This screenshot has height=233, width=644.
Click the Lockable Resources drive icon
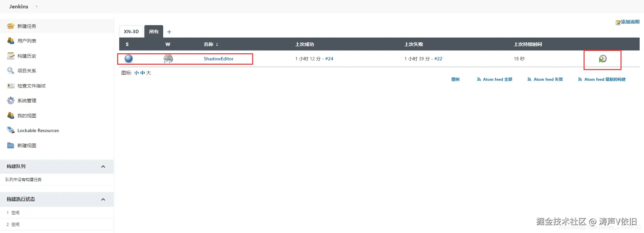(11, 130)
